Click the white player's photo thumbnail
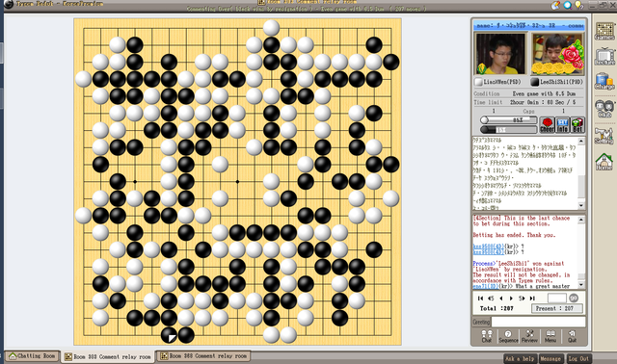The image size is (617, 364). pos(499,54)
